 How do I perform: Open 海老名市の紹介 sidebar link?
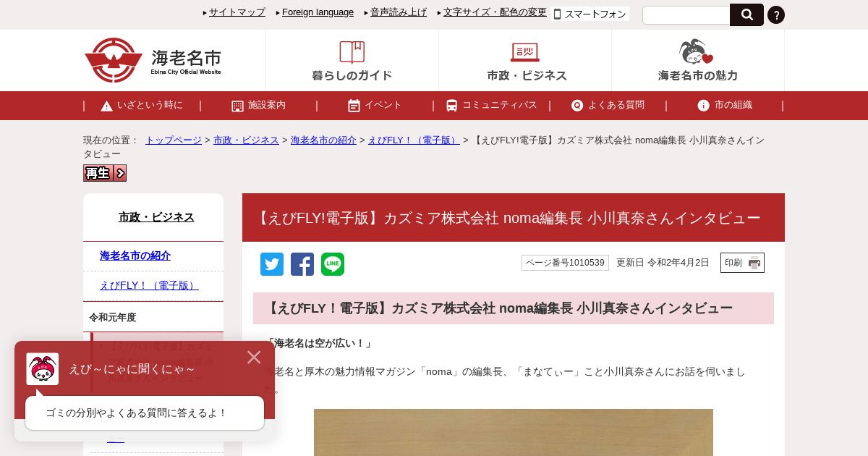[135, 256]
